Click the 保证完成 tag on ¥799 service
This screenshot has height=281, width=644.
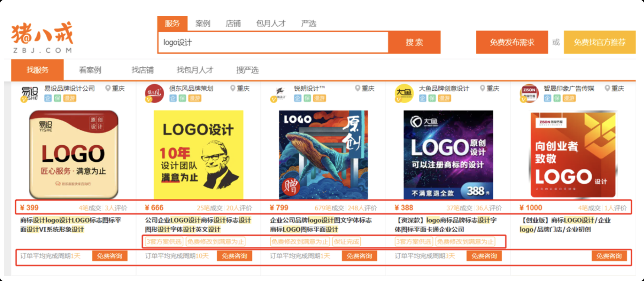coord(347,242)
